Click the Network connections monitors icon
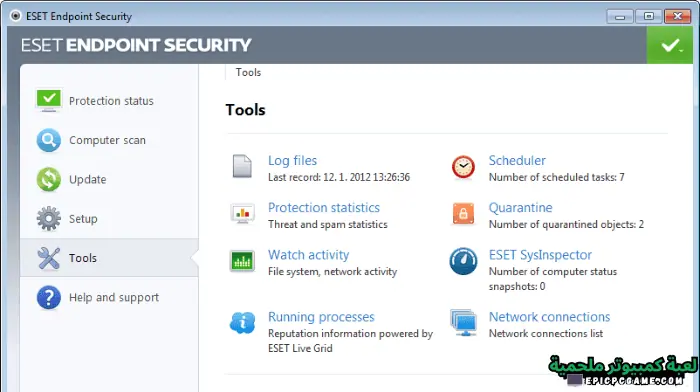 click(463, 322)
